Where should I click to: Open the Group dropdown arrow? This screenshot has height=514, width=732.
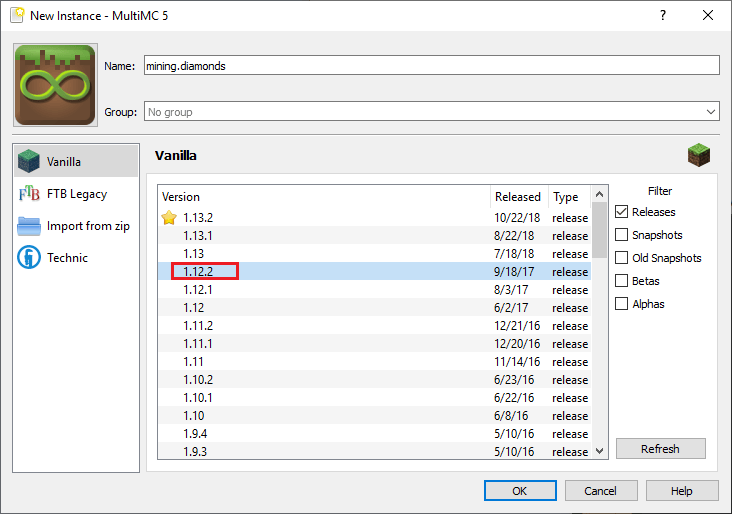click(x=711, y=112)
